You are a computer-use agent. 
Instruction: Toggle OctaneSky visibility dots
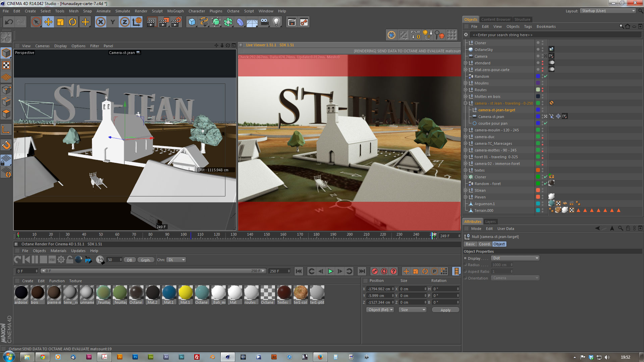click(542, 50)
